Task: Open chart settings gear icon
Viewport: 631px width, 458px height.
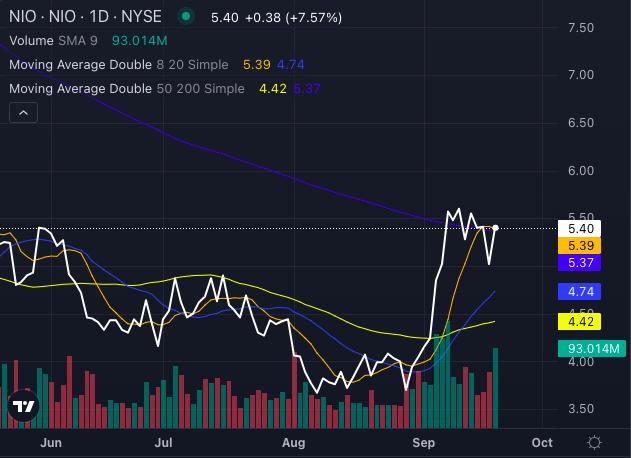Action: click(x=594, y=443)
